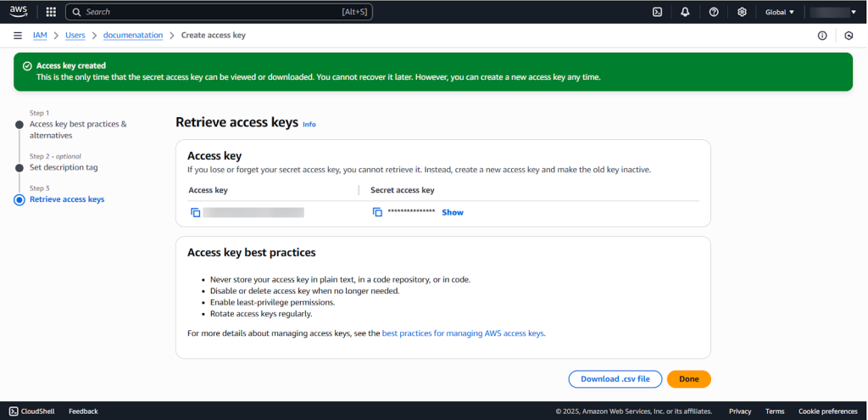The width and height of the screenshot is (868, 420).
Task: Copy the access key ID
Action: click(195, 212)
